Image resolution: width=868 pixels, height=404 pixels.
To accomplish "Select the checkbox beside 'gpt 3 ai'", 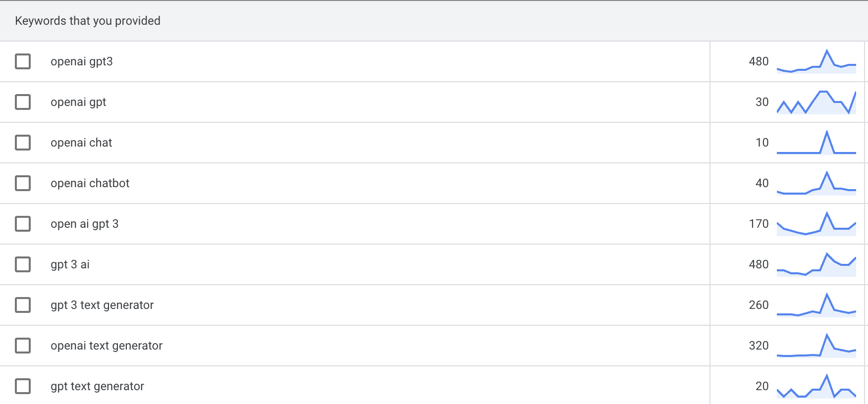I will (x=22, y=264).
